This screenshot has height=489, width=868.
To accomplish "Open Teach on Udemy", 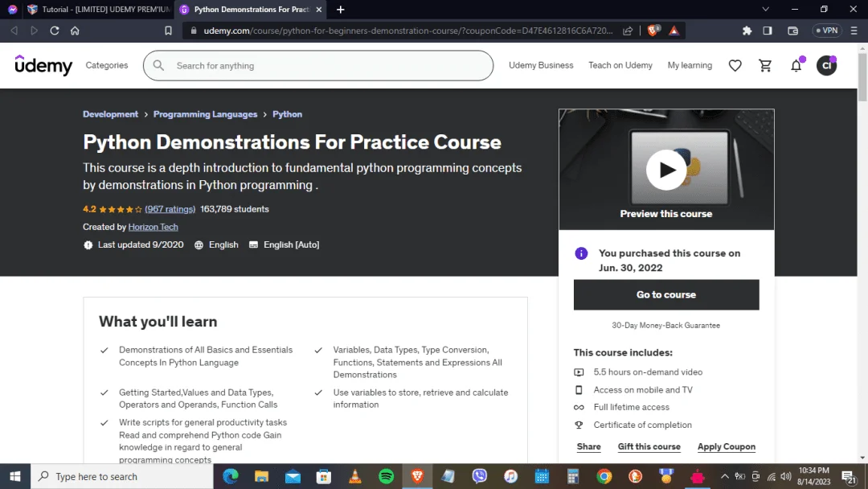I will [x=620, y=65].
